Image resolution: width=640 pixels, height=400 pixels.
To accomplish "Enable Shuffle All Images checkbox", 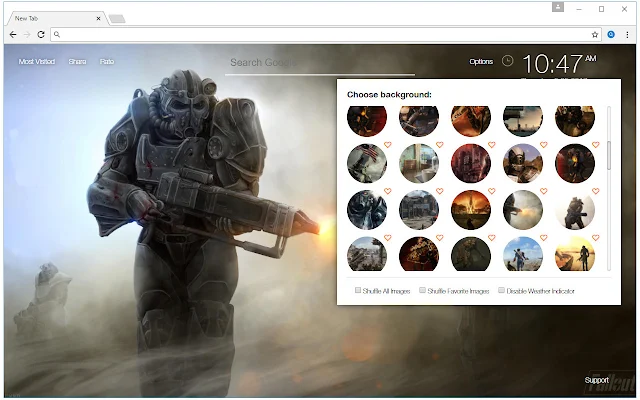I will (358, 290).
